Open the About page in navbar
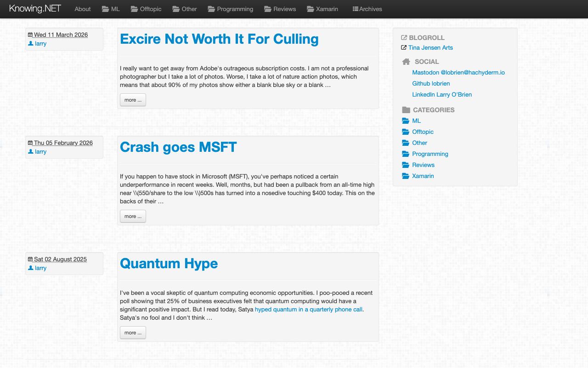 tap(83, 9)
